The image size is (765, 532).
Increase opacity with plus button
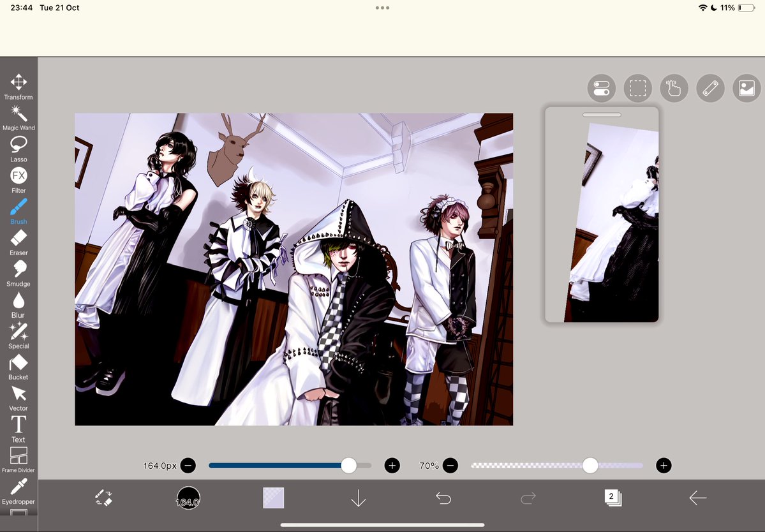pyautogui.click(x=664, y=466)
